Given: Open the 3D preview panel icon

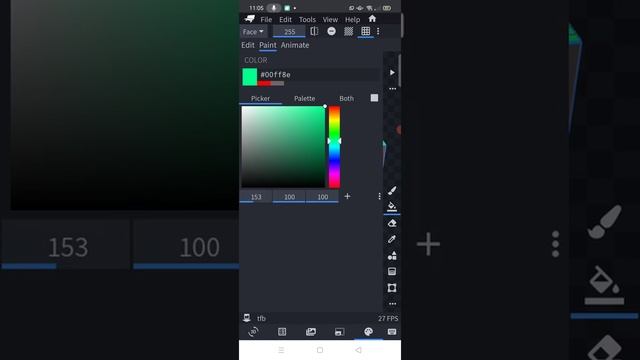Looking at the screenshot, I should click(253, 332).
